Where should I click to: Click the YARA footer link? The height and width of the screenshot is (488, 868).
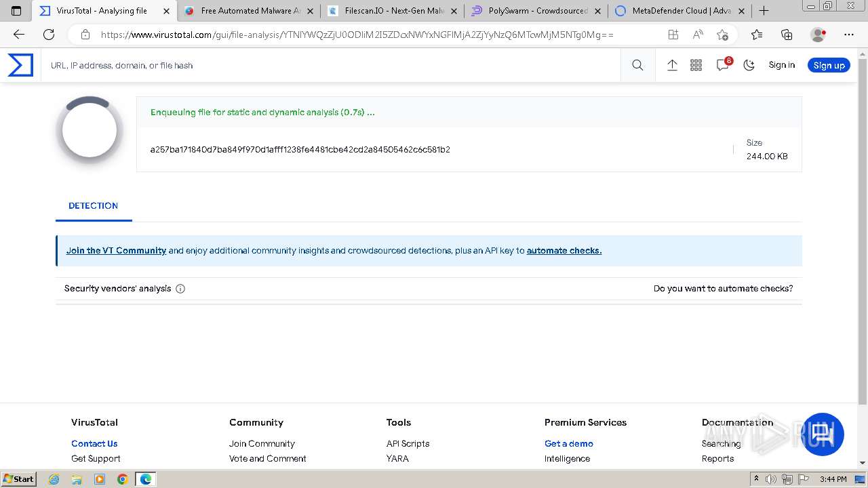tap(397, 459)
